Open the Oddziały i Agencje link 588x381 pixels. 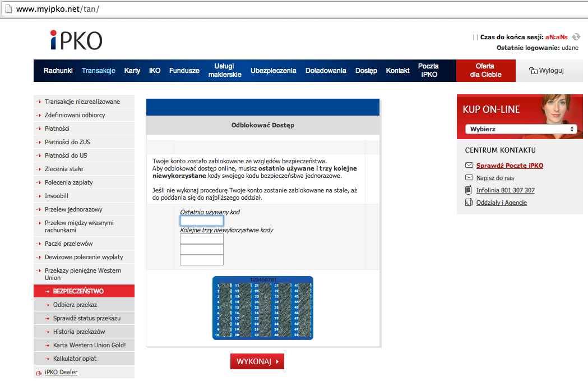(501, 203)
